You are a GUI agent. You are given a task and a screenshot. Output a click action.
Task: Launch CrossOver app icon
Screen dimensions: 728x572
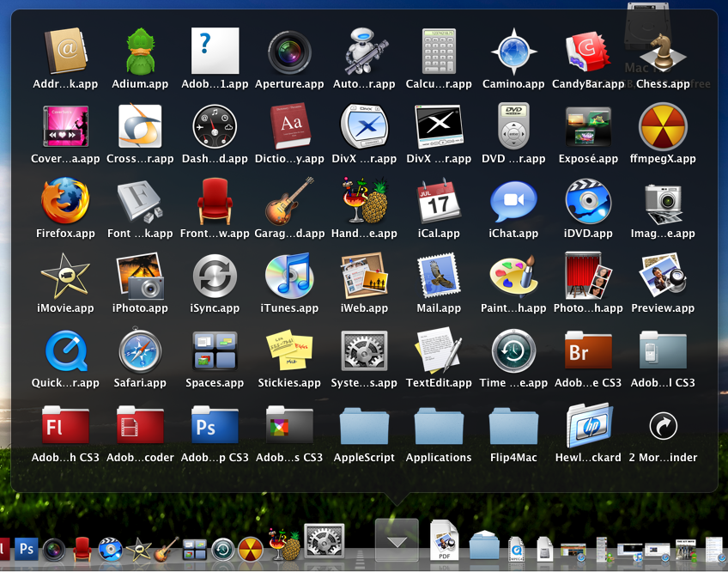(x=140, y=125)
